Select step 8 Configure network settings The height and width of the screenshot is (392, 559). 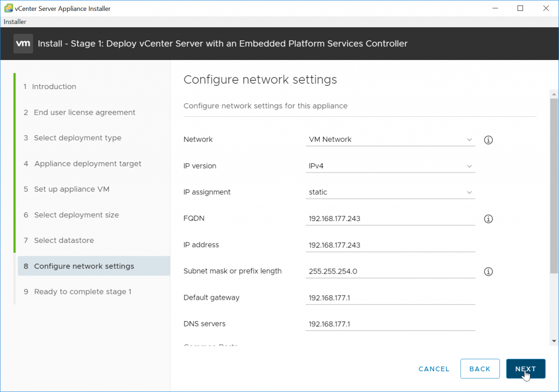[94, 266]
